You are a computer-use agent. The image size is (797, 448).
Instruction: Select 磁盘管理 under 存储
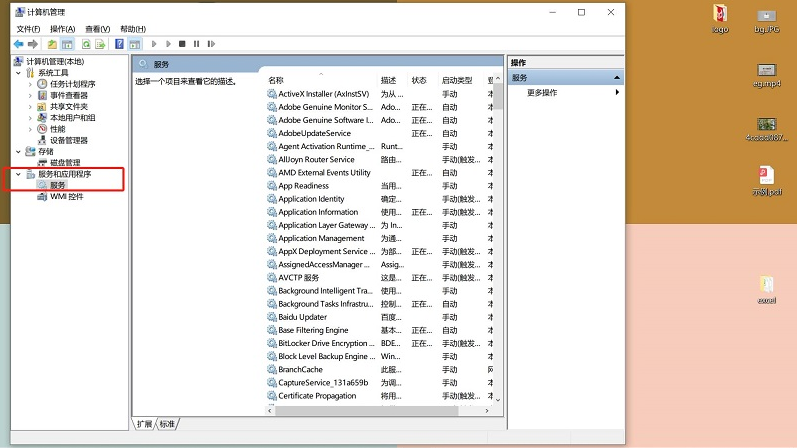64,163
